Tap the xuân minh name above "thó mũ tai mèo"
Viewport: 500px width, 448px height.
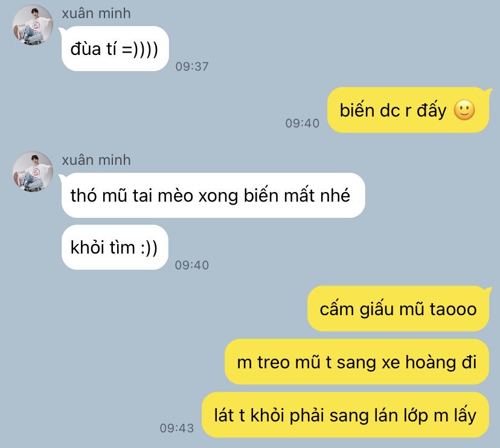[x=96, y=160]
